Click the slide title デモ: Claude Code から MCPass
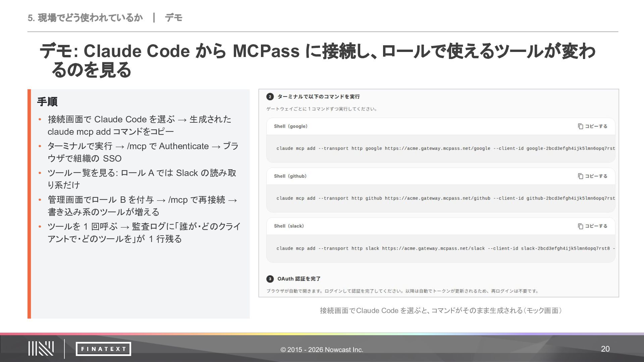This screenshot has height=362, width=644. click(x=317, y=60)
